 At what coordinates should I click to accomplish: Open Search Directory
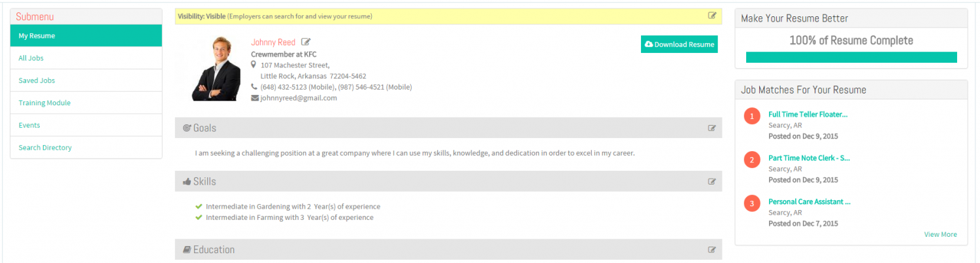tap(86, 147)
